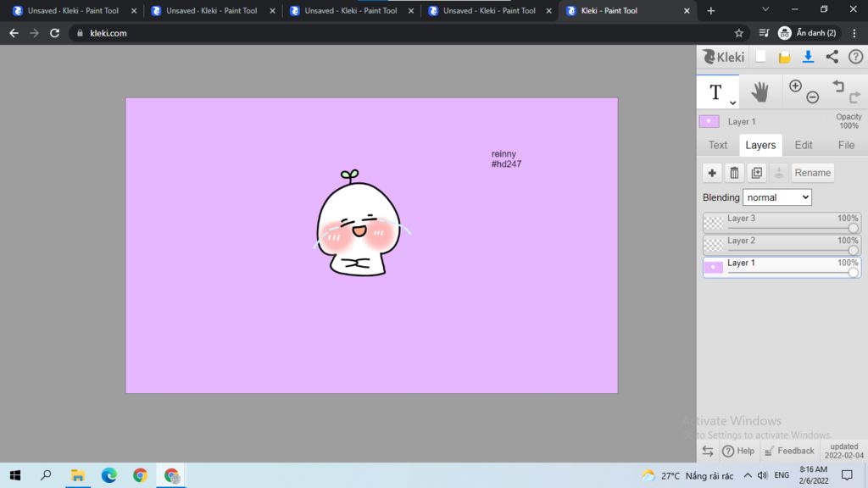Show hidden system tray icons

(748, 475)
